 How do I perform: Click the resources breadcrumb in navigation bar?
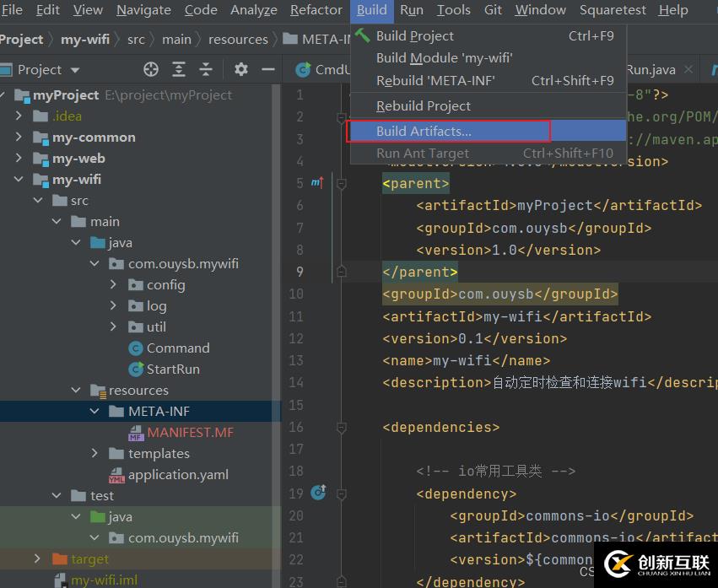[238, 39]
